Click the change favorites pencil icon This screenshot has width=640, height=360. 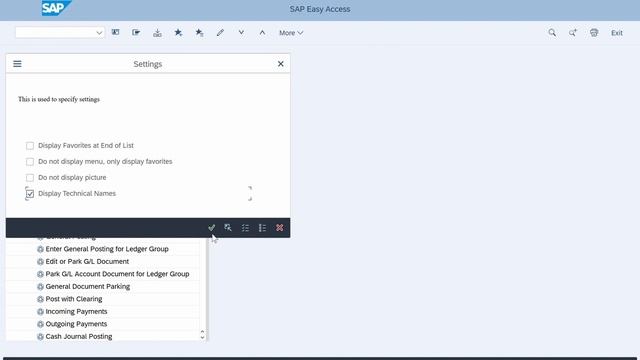click(x=220, y=33)
